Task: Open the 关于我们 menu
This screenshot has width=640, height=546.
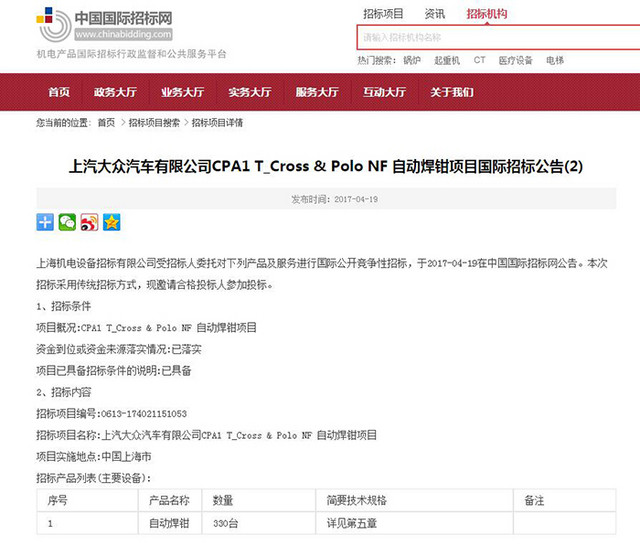Action: (452, 92)
